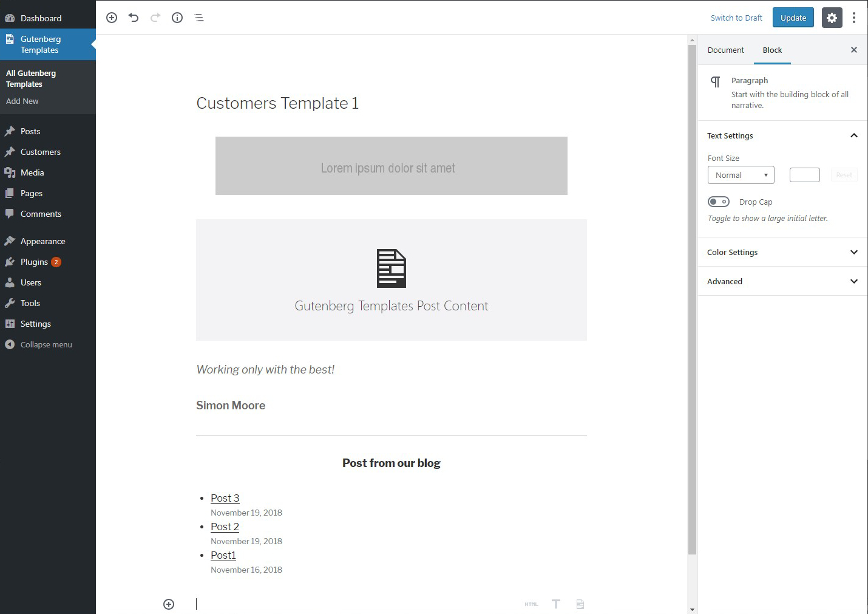Click the scrollbar down arrow
868x614 pixels.
coord(692,609)
